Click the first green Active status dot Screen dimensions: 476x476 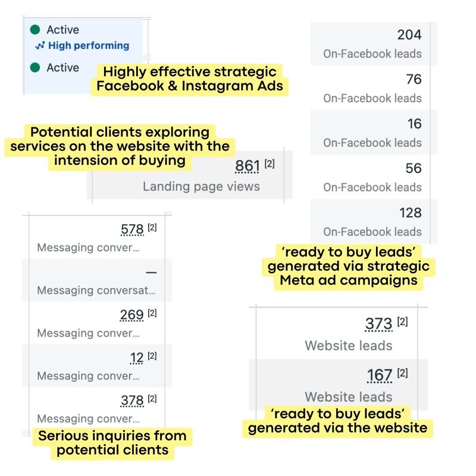pyautogui.click(x=35, y=29)
